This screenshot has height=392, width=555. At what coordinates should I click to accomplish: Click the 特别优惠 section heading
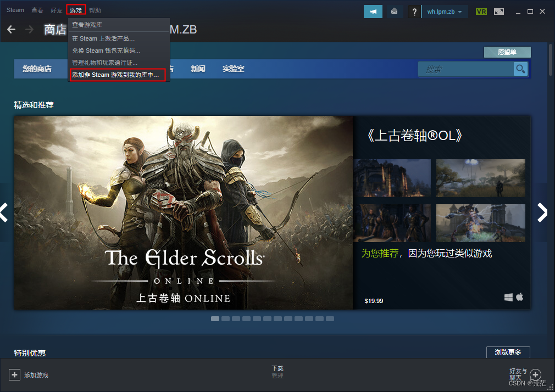point(30,352)
